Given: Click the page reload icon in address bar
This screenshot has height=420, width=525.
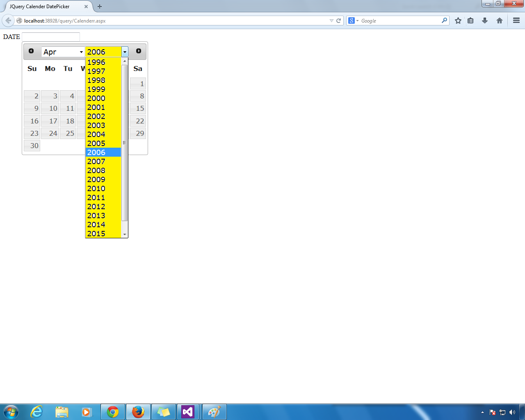Looking at the screenshot, I should (x=339, y=21).
